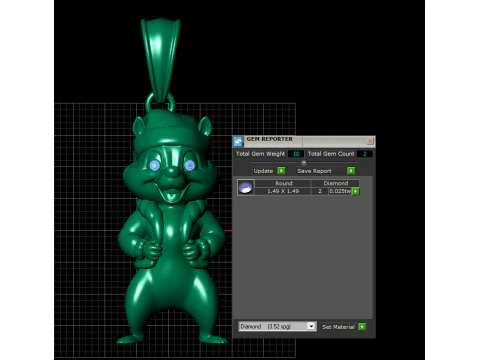Collapse the panel using the small round arrow
The width and height of the screenshot is (480, 360).
pyautogui.click(x=304, y=162)
